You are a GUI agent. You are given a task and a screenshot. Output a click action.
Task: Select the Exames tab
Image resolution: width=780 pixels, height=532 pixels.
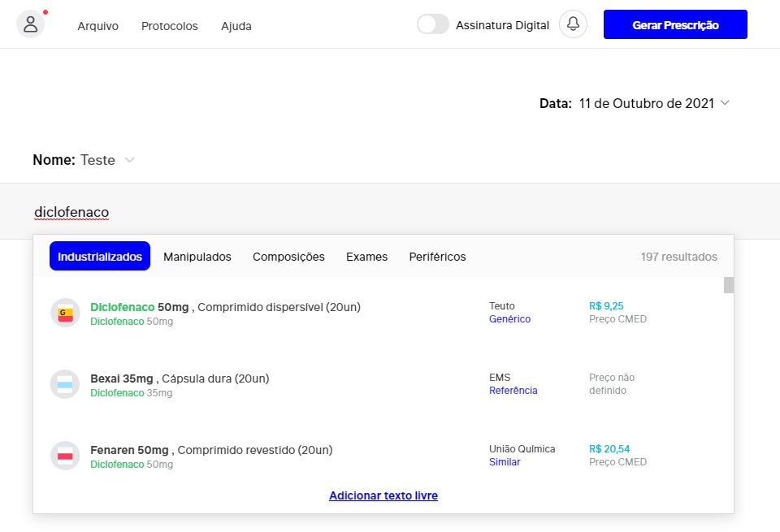click(366, 257)
